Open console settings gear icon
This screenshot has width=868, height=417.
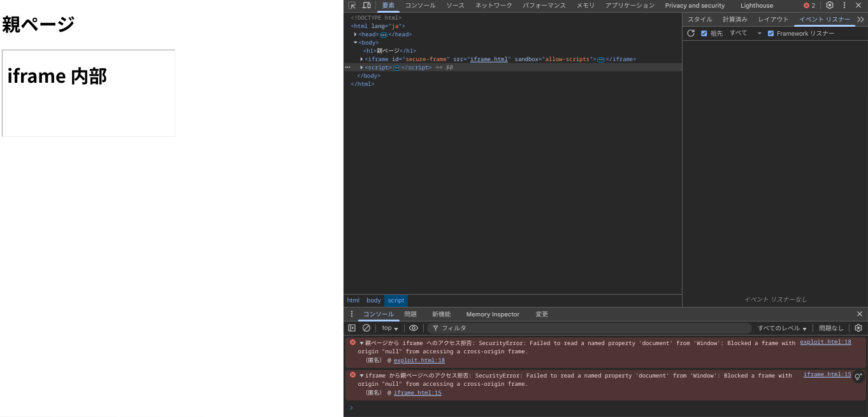(x=858, y=328)
